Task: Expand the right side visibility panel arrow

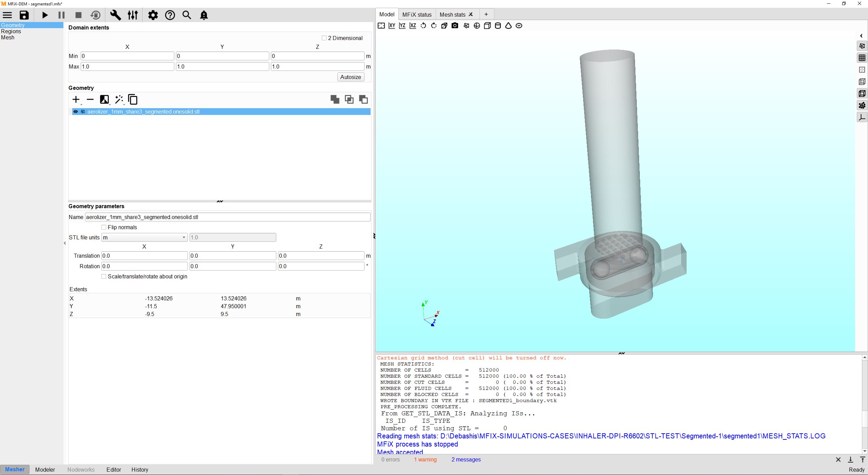Action: [x=861, y=36]
